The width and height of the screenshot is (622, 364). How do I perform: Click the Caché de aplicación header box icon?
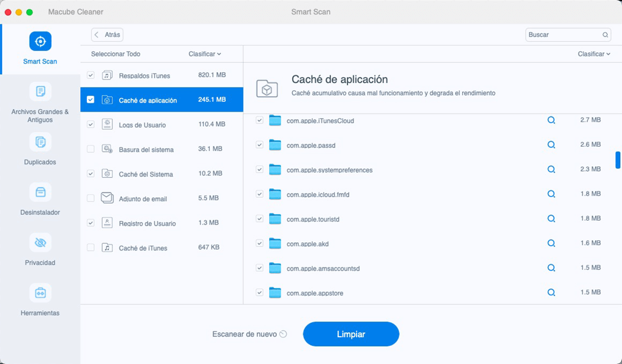[x=267, y=89]
